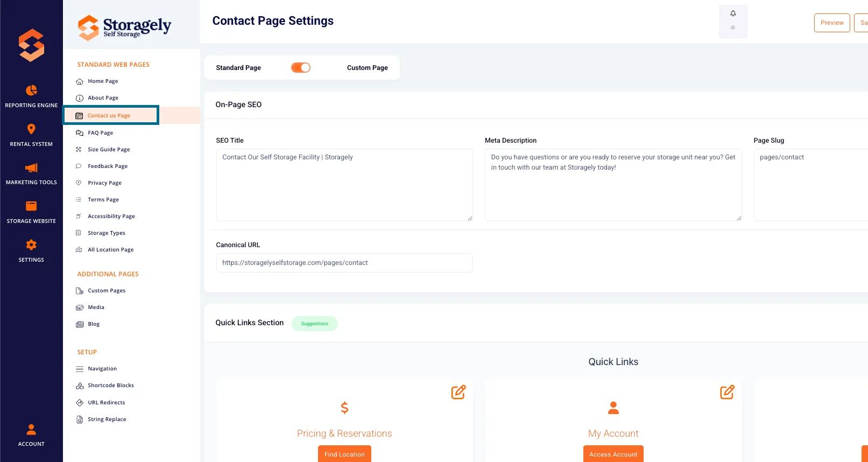Image resolution: width=868 pixels, height=462 pixels.
Task: Go to Size Guide Page
Action: coord(109,150)
